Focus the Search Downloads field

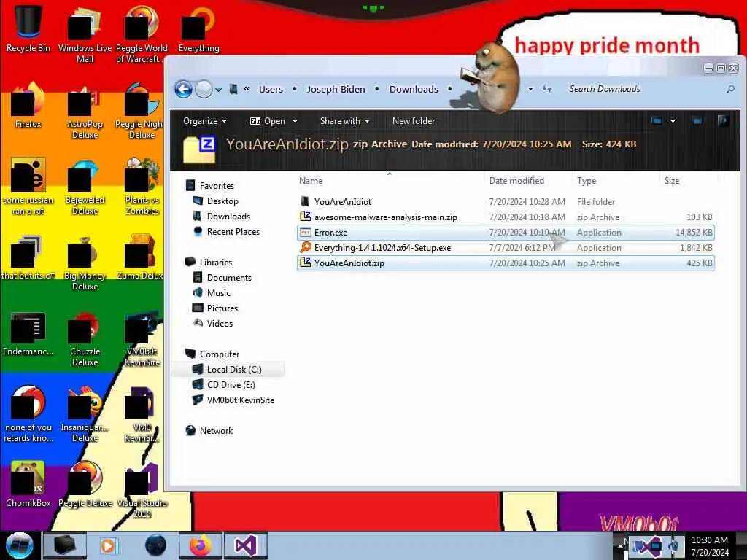coord(643,89)
